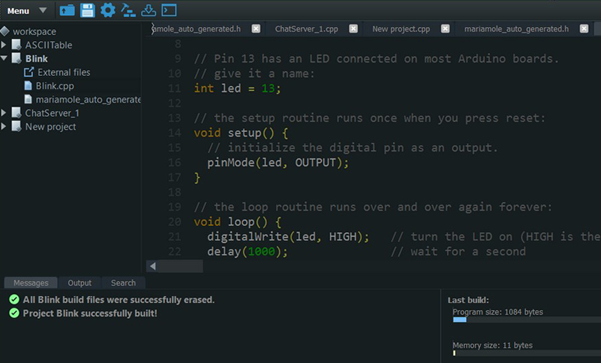This screenshot has height=363, width=601.
Task: Close the rightmost mariamole_auto_generated.h tab
Action: (584, 29)
